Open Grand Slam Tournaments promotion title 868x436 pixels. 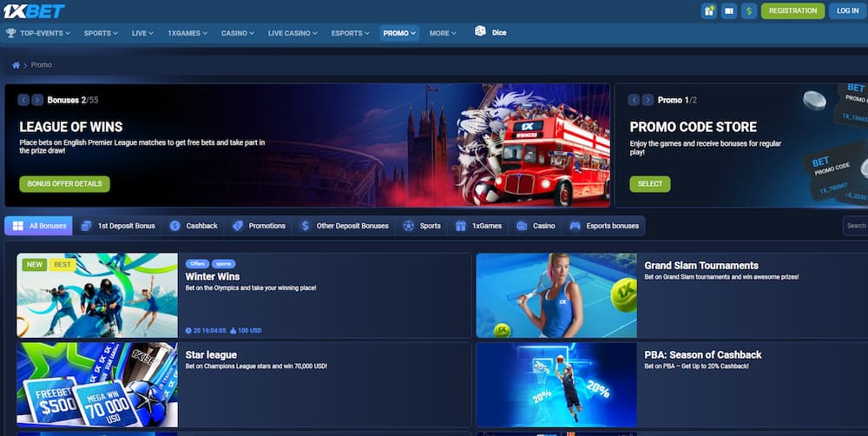pos(701,266)
